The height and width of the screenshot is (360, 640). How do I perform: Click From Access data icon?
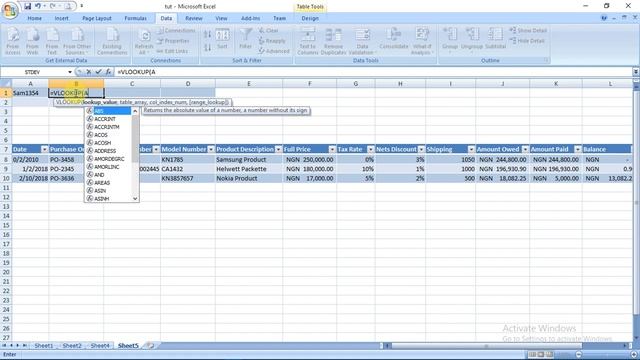point(13,41)
